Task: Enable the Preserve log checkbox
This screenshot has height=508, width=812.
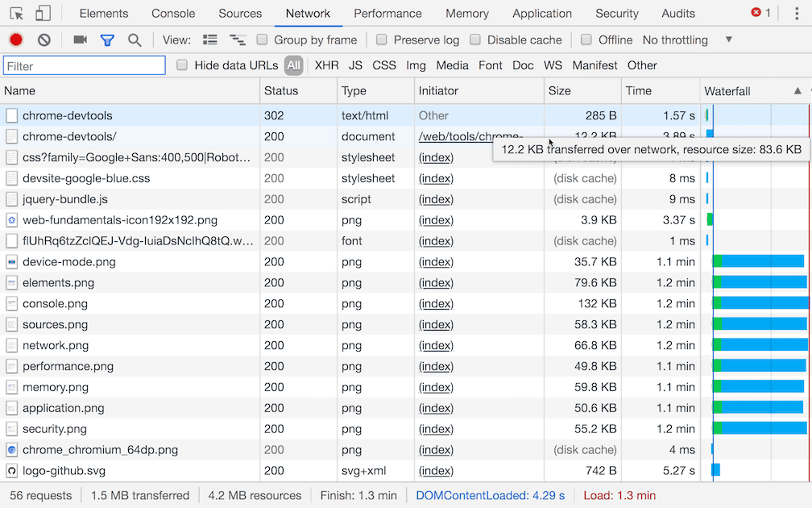Action: [x=381, y=39]
